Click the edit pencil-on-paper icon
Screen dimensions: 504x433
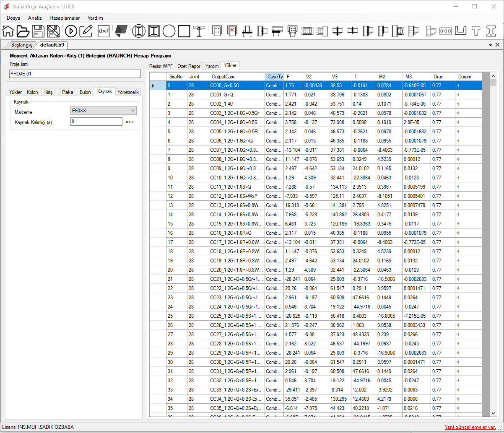tap(86, 31)
